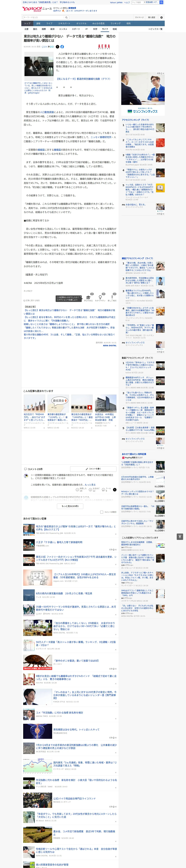Open the エキスパート tab
The height and width of the screenshot is (868, 186).
(x=64, y=24)
